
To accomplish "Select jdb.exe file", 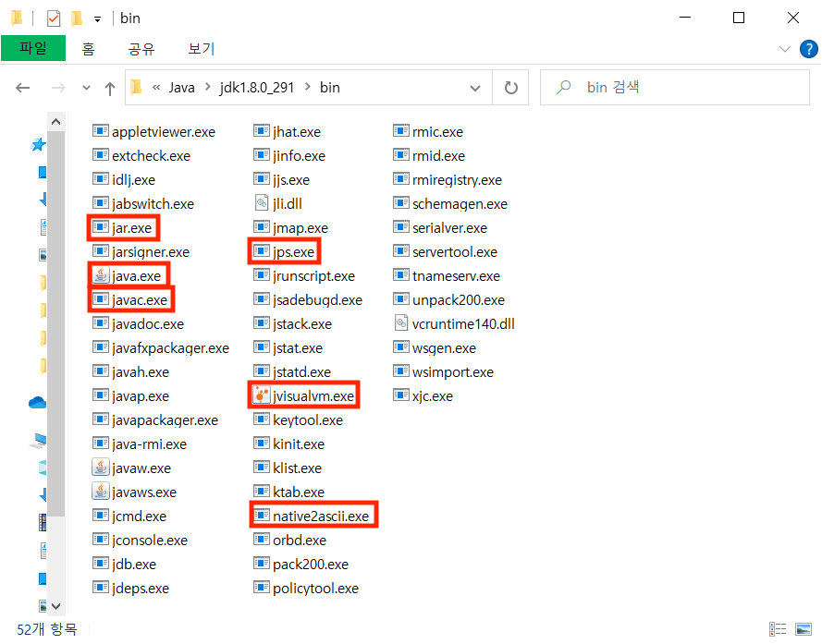I will click(124, 564).
